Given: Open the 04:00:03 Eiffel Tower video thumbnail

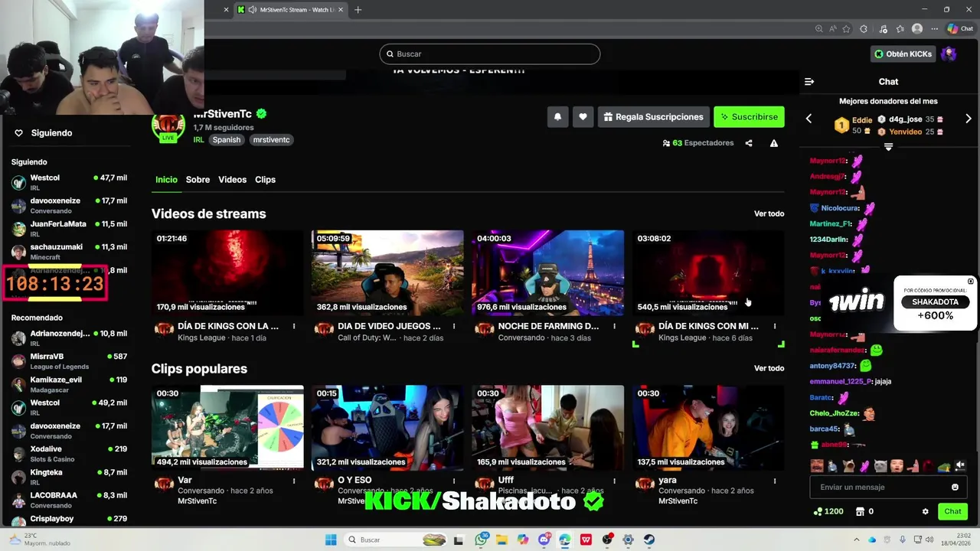Looking at the screenshot, I should [548, 272].
